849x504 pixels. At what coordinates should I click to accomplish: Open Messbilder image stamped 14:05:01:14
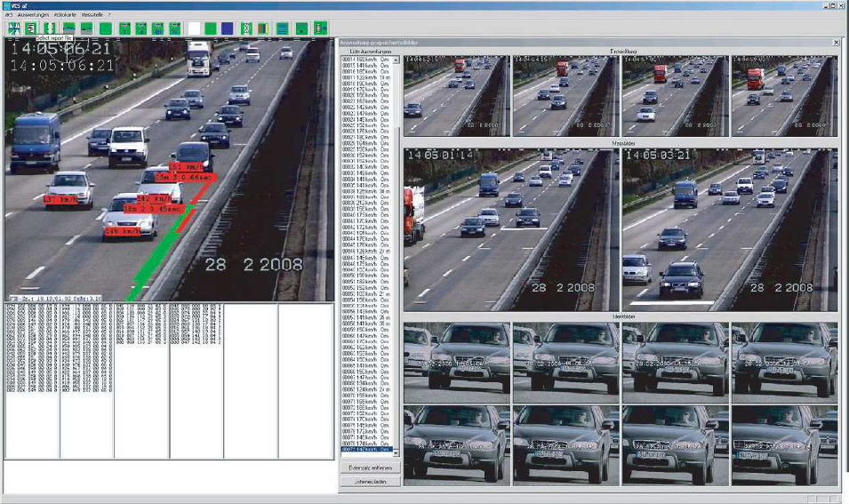[x=511, y=229]
